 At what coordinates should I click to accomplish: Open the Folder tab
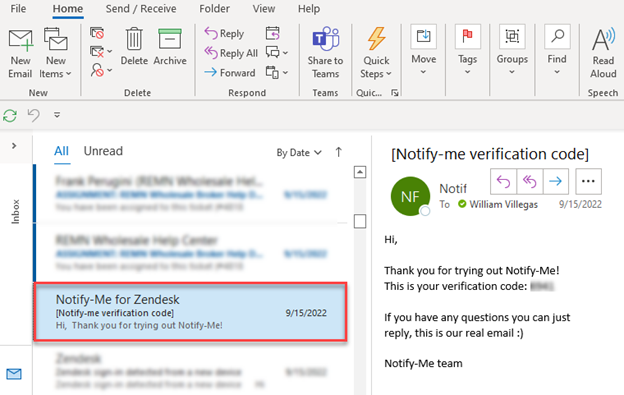point(214,9)
